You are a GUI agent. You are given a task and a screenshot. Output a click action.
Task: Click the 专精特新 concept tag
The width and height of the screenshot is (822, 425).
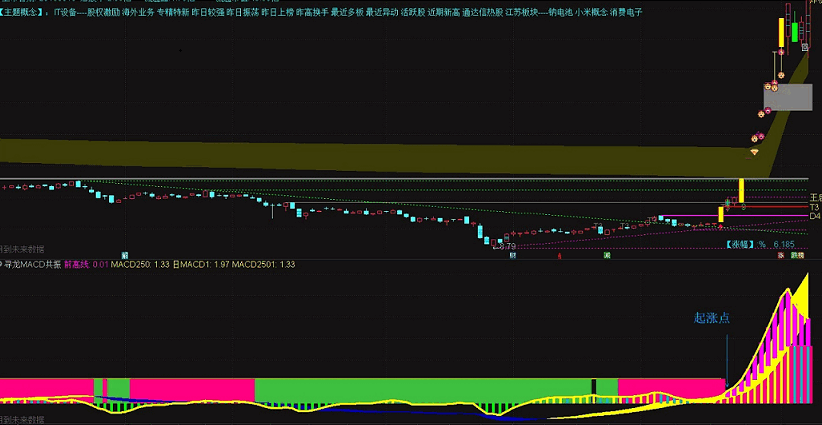pyautogui.click(x=173, y=12)
